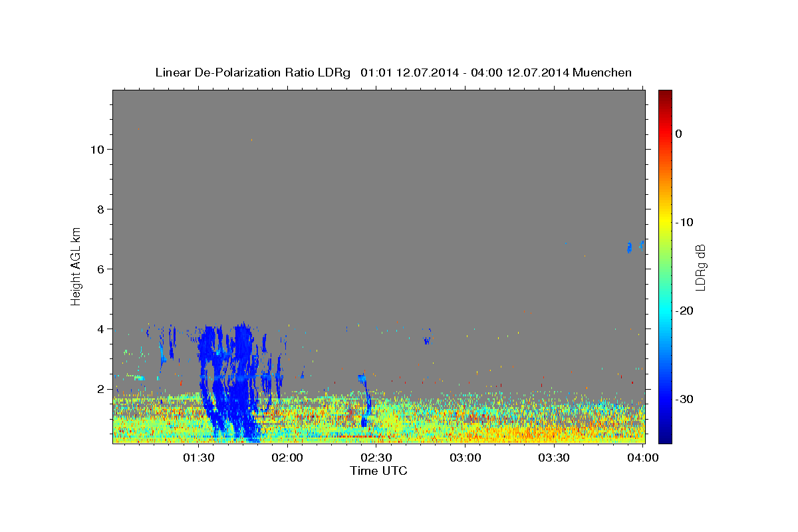Image resolution: width=798 pixels, height=532 pixels.
Task: Click the '01:01 12.07.2014' start time in title
Action: click(409, 72)
